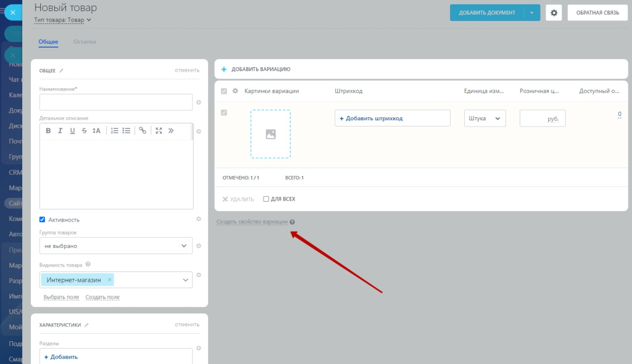
Task: Open the gear settings next to Обратная связь
Action: tap(554, 12)
